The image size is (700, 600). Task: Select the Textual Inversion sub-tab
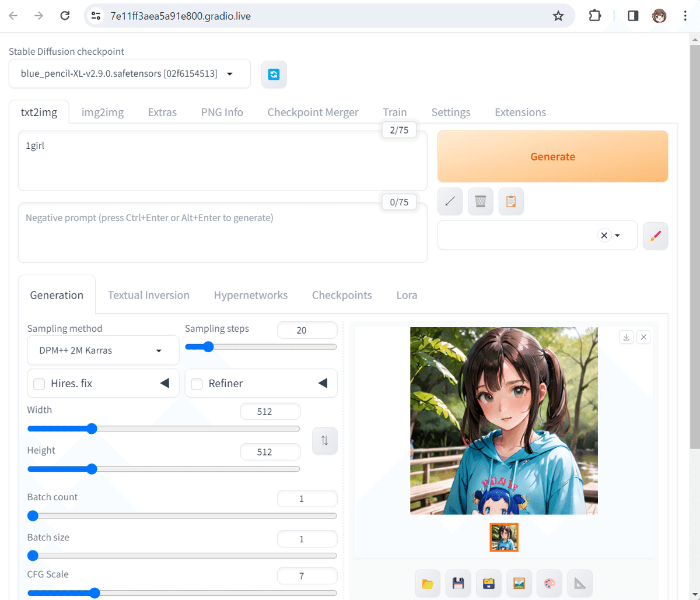point(149,295)
